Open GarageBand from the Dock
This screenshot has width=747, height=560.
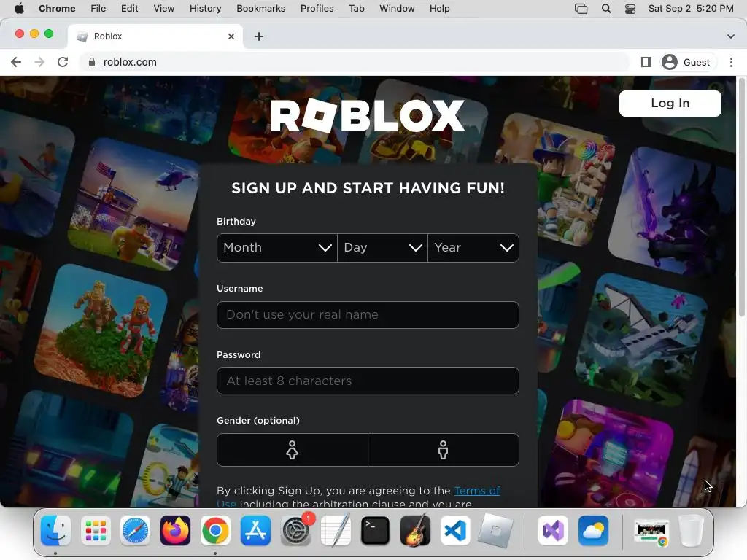(x=415, y=531)
